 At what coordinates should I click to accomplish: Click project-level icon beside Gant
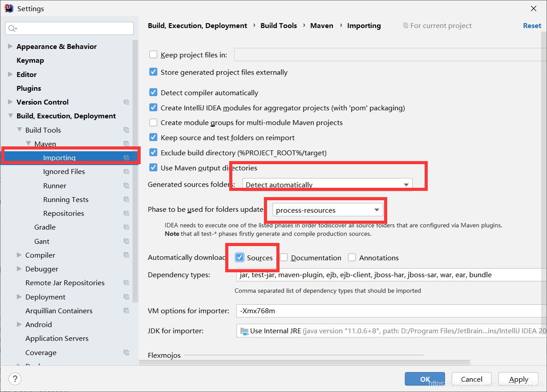pos(126,241)
